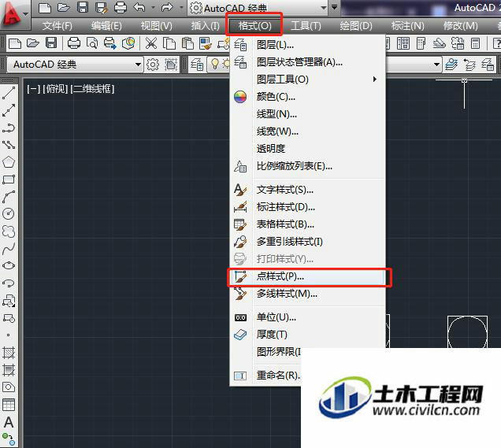
Task: Select the Multiline Text A tool
Action: point(9,422)
